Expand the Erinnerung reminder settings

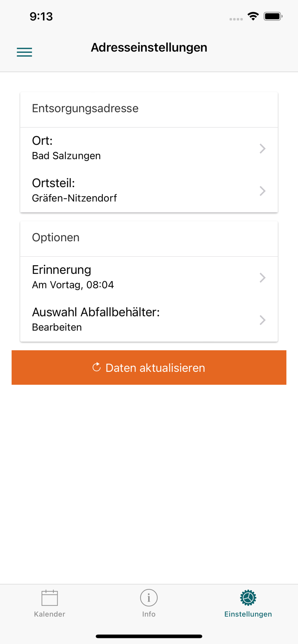(x=262, y=277)
